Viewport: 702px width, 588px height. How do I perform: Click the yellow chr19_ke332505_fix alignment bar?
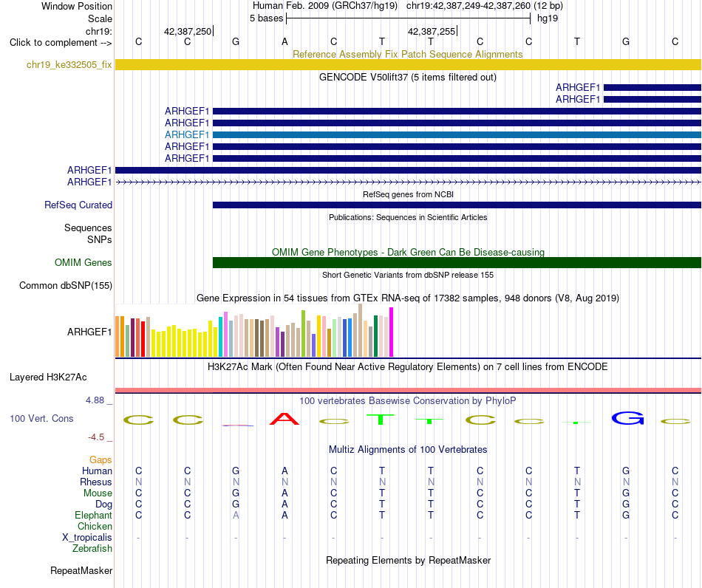tap(408, 65)
